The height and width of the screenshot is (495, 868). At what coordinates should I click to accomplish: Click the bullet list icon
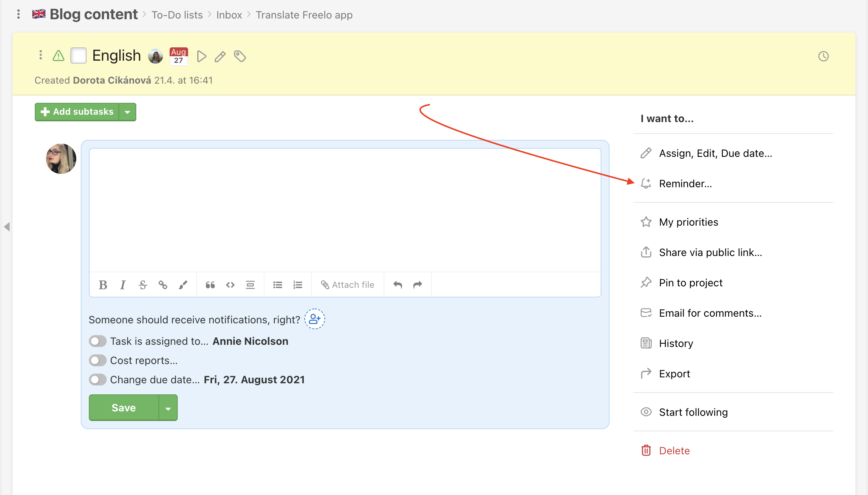(x=278, y=284)
